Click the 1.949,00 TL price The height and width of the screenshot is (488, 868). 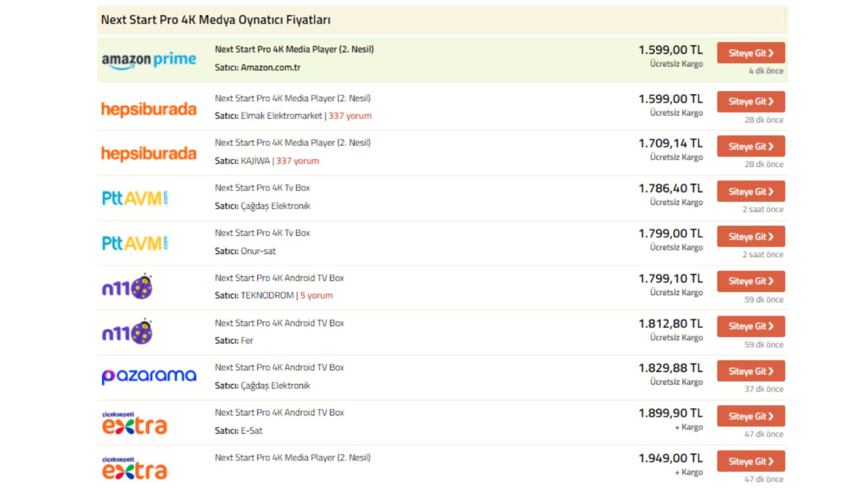point(670,458)
